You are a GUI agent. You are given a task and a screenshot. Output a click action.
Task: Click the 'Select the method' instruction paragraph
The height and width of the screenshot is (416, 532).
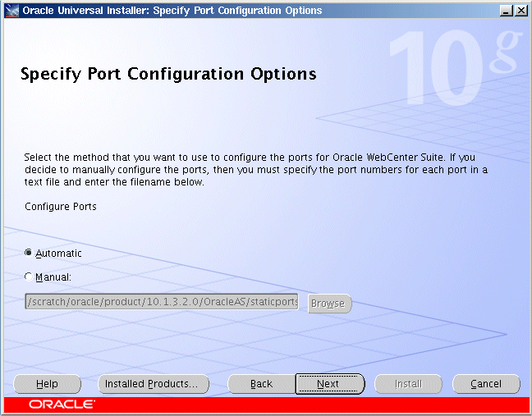point(256,170)
